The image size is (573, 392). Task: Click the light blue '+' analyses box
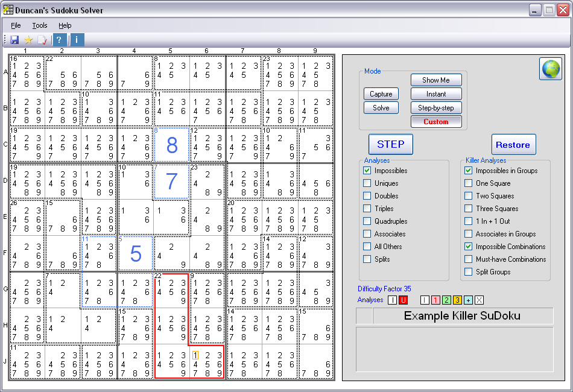469,300
